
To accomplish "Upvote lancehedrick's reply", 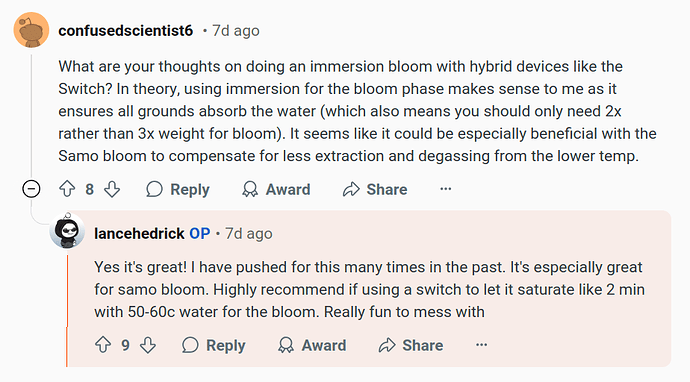I will 103,345.
